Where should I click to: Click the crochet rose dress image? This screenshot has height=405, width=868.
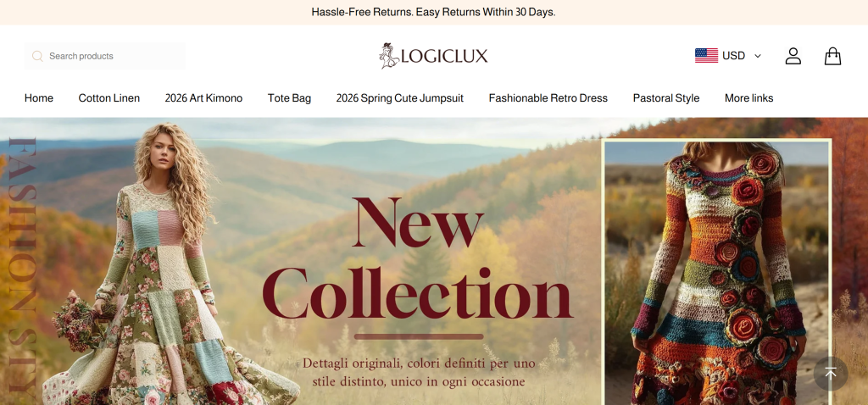coord(717,272)
